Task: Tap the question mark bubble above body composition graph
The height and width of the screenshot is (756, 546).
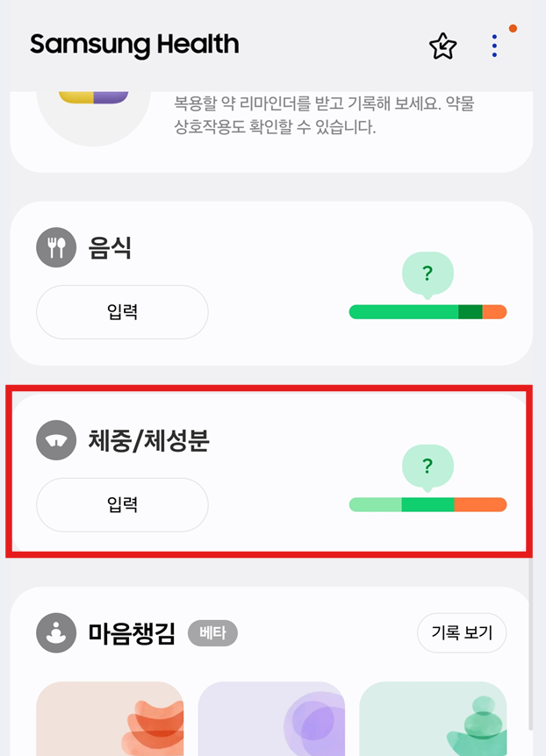Action: pos(427,467)
